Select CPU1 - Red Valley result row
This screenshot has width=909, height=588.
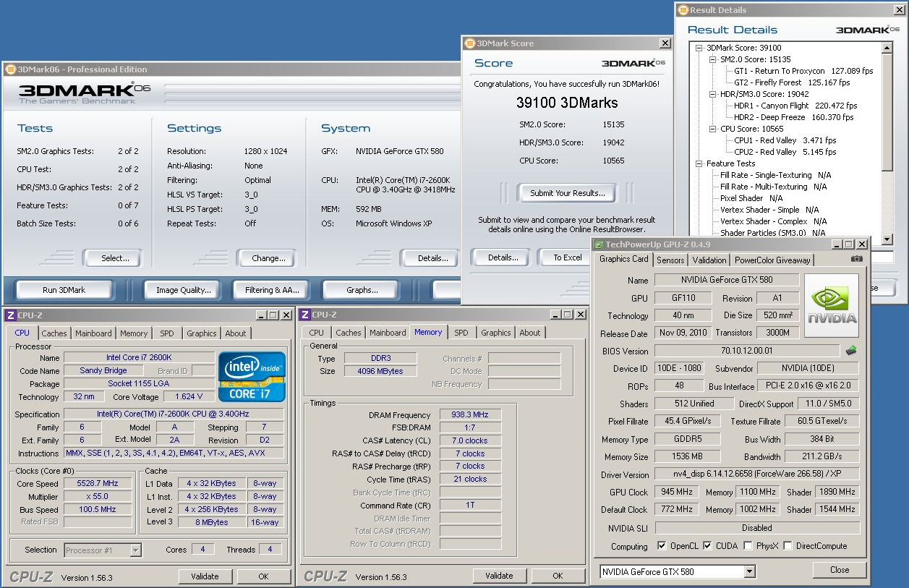tap(785, 140)
